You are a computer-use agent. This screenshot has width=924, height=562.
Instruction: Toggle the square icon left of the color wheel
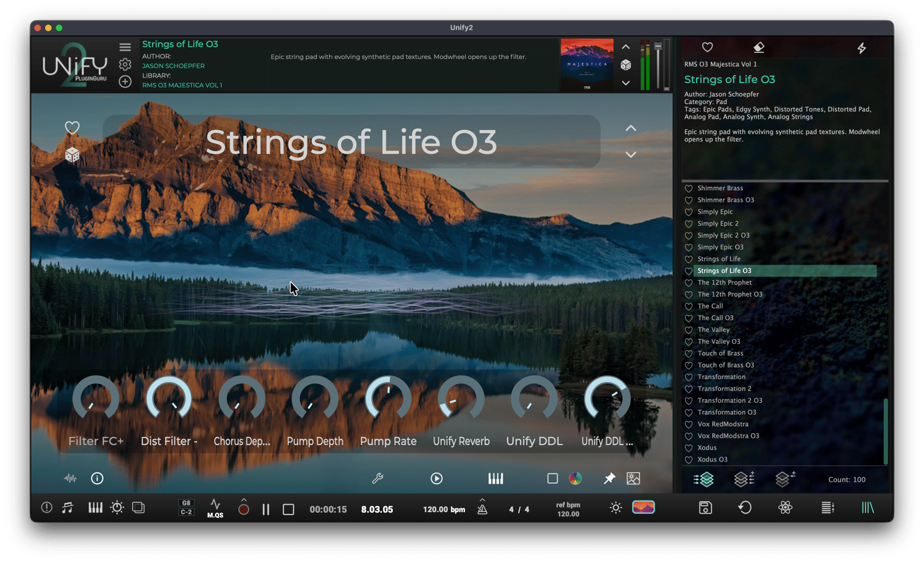click(553, 478)
